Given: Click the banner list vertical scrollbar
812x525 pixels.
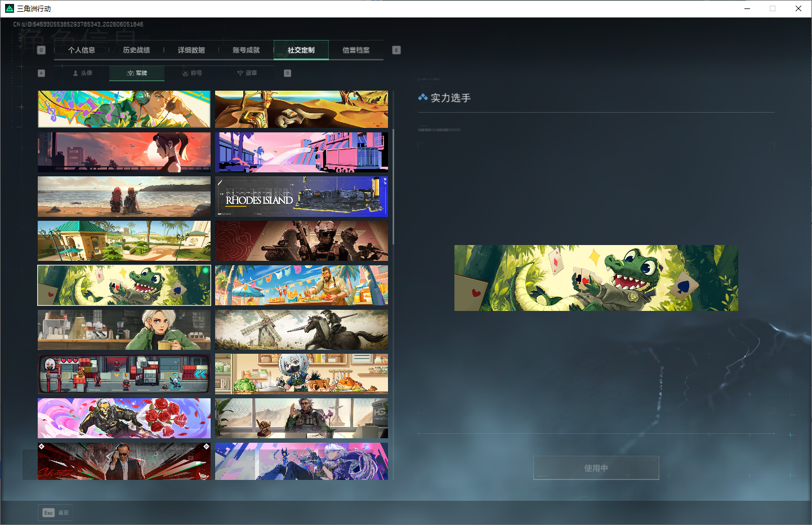Looking at the screenshot, I should click(x=393, y=186).
